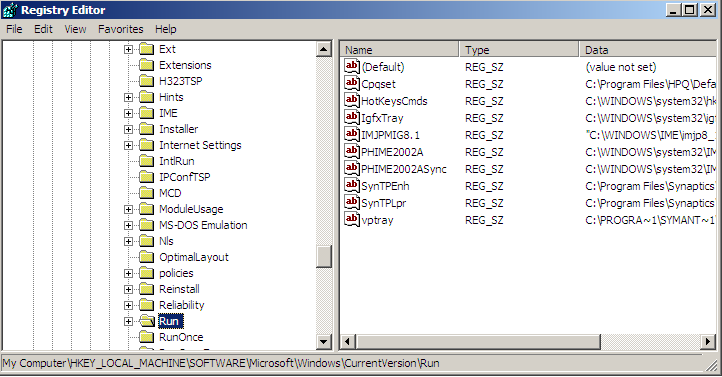Sort values by the Type column header
This screenshot has width=722, height=377.
click(x=519, y=50)
